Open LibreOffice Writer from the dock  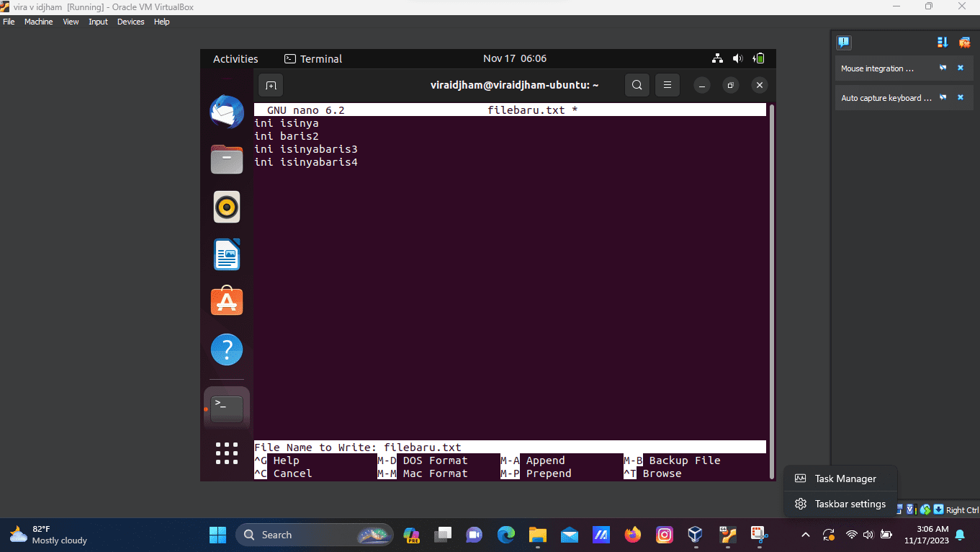pos(226,254)
